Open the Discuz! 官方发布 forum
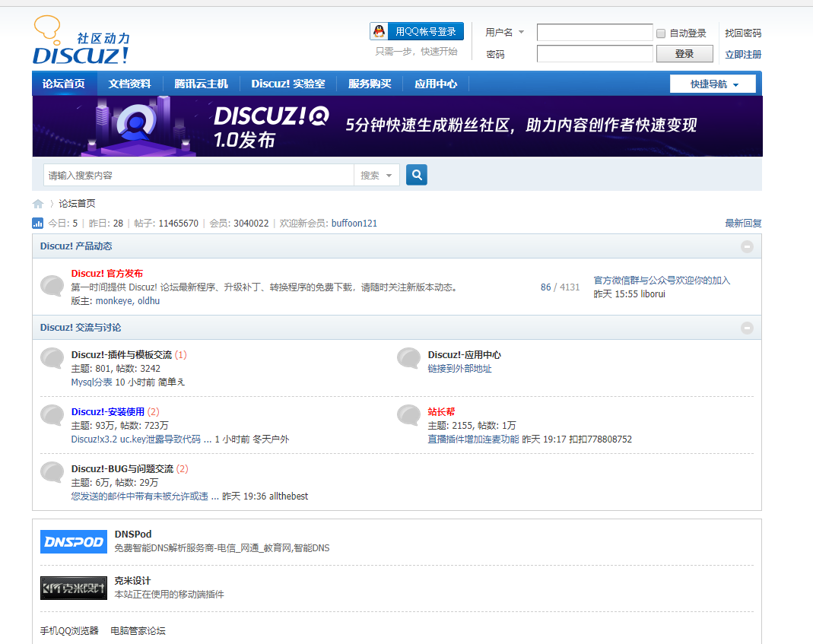 (106, 273)
